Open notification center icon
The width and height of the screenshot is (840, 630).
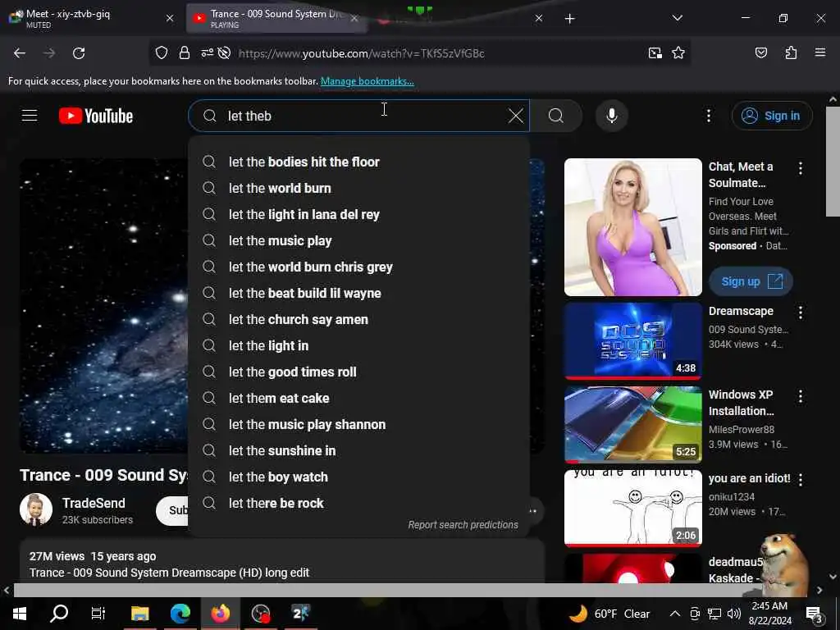814,615
